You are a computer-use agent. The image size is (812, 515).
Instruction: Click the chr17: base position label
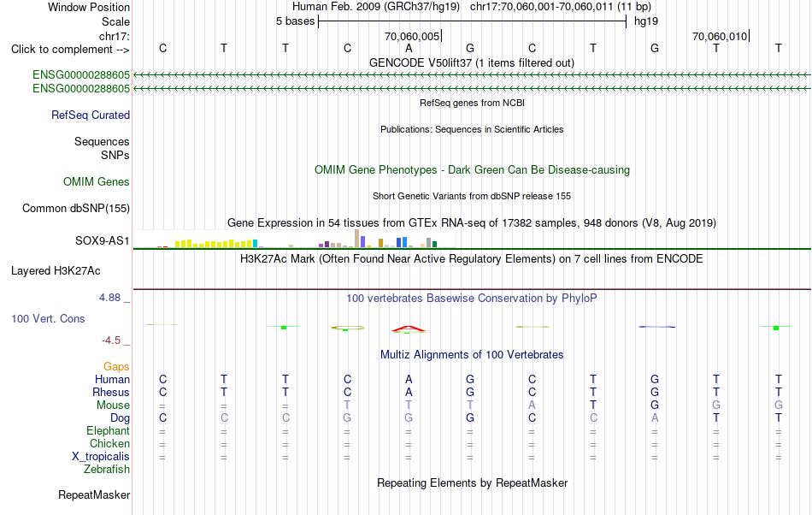[x=114, y=36]
